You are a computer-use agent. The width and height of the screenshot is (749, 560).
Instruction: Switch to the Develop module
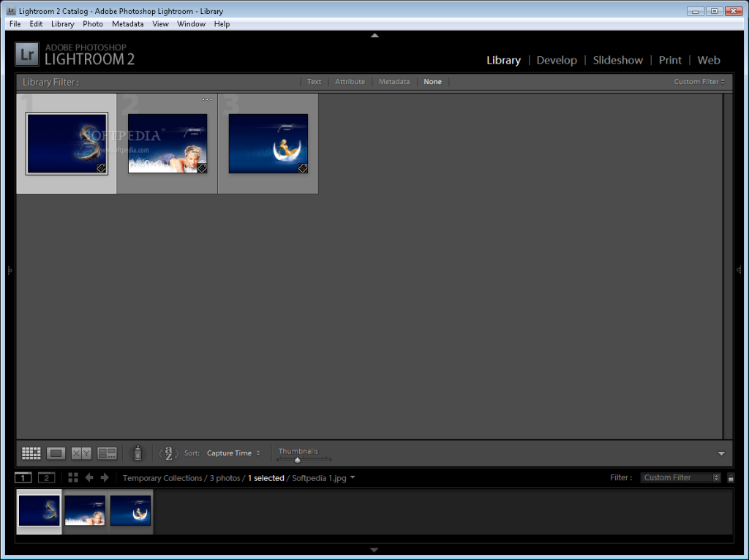tap(557, 60)
